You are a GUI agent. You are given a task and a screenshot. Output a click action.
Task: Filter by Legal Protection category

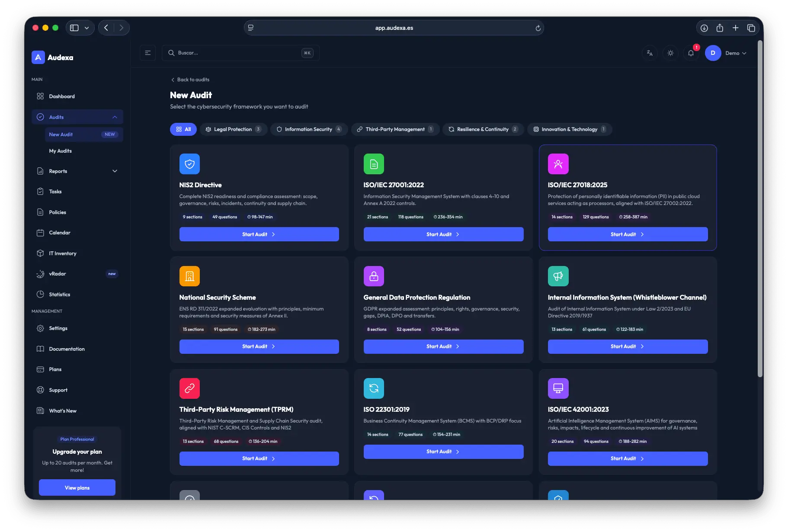[233, 129]
